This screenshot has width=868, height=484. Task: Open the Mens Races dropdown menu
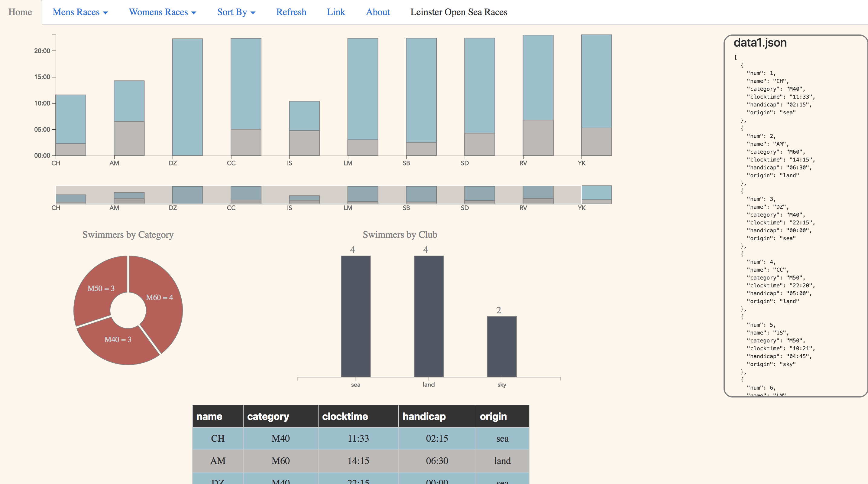coord(80,12)
